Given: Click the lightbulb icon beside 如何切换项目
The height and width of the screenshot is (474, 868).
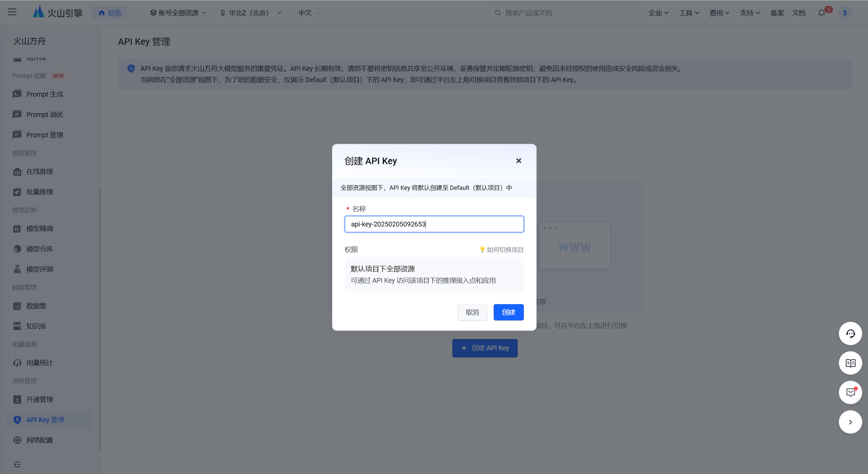Looking at the screenshot, I should 482,250.
